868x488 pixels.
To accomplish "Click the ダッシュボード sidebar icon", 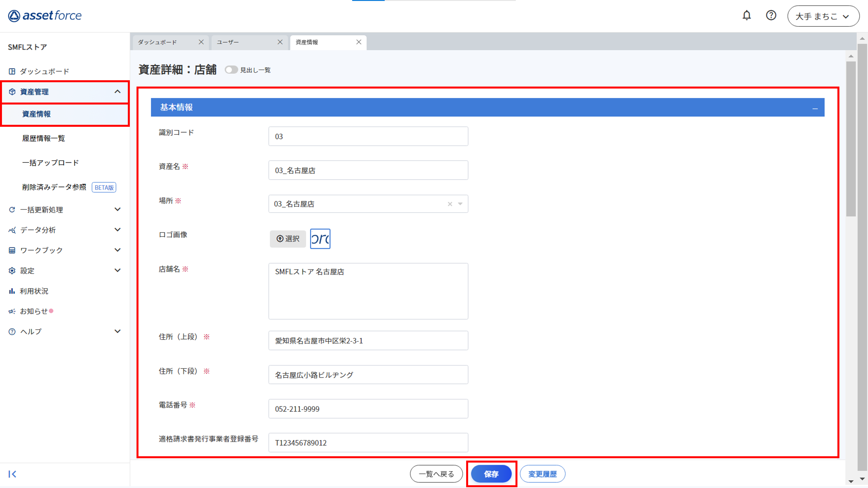I will (12, 71).
